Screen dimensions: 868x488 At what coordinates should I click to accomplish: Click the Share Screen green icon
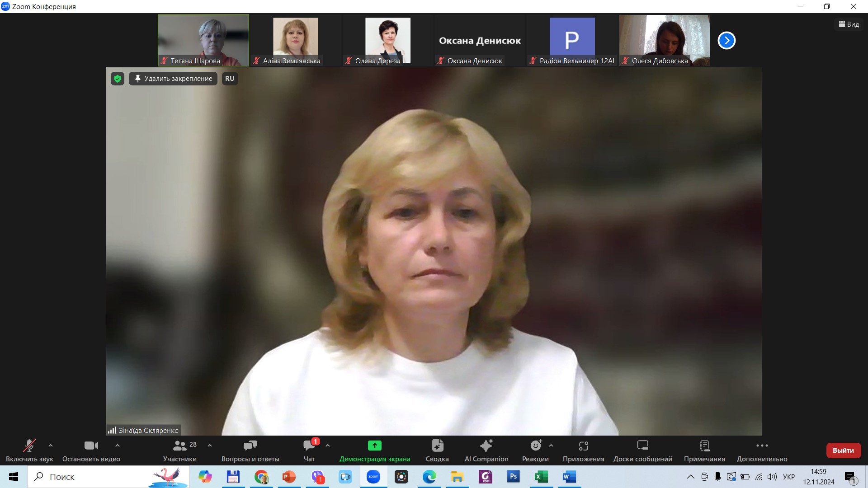[x=374, y=446]
